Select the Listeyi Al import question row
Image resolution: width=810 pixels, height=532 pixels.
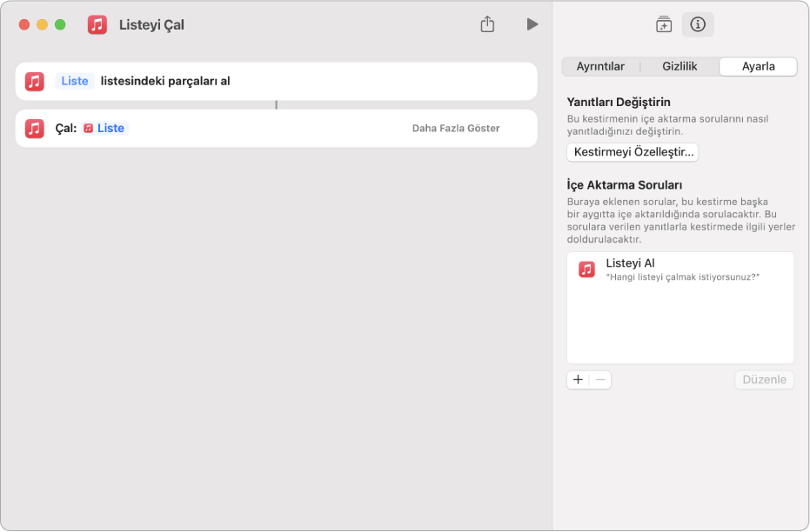680,269
